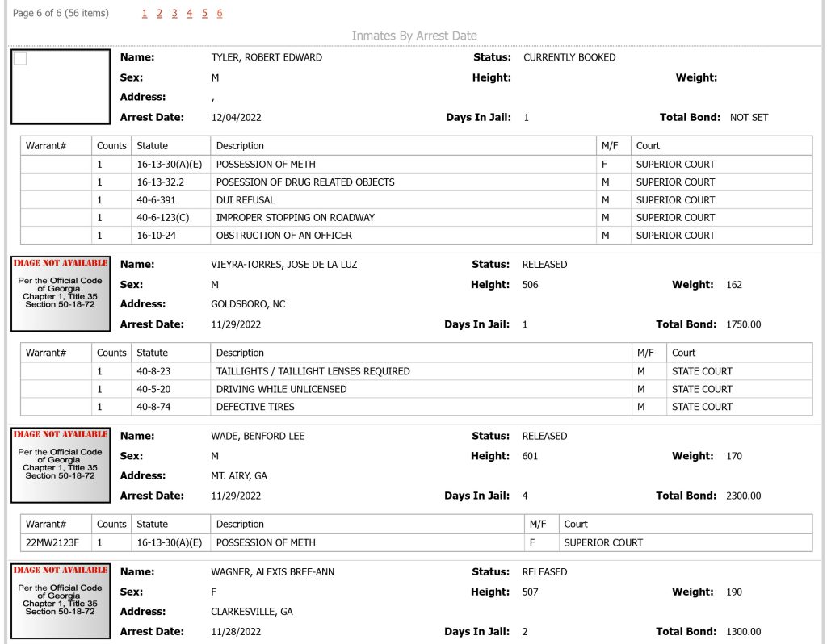Click the DRIVING WHILE UNLICENSED row
Screen dimensions: 827x644
point(417,389)
